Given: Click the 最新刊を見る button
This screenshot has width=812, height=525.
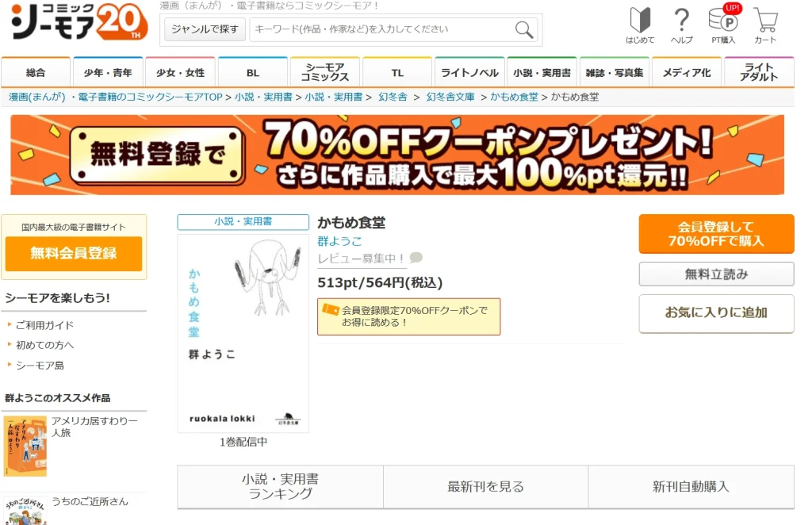Looking at the screenshot, I should point(486,487).
